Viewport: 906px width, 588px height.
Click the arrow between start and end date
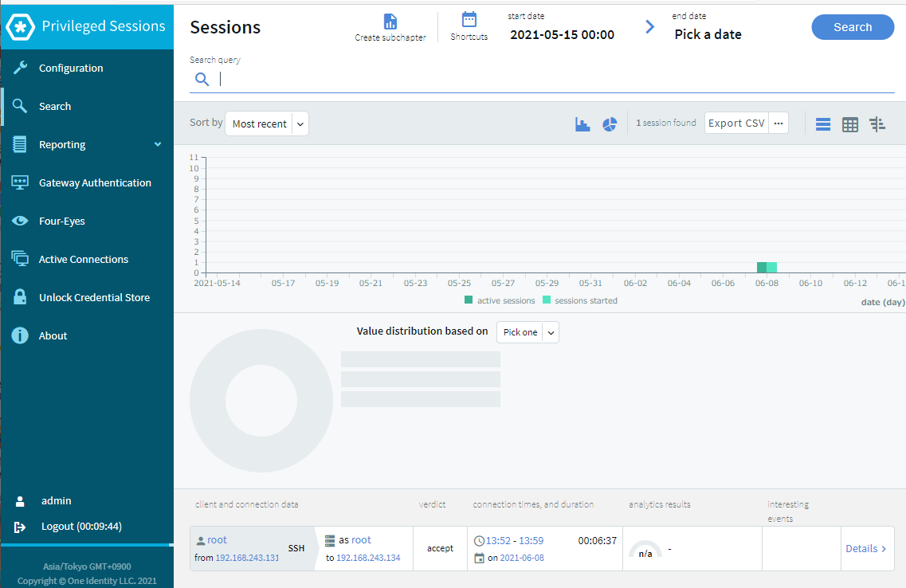(x=650, y=26)
